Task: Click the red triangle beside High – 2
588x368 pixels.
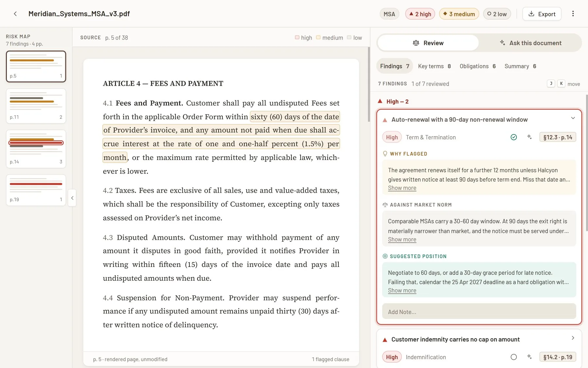Action: pyautogui.click(x=380, y=101)
